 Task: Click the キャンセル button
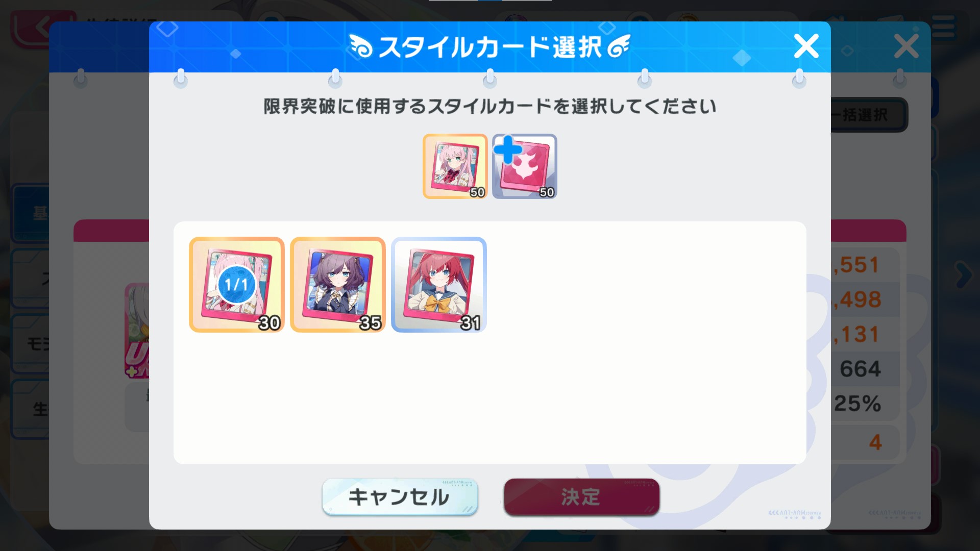pyautogui.click(x=400, y=496)
